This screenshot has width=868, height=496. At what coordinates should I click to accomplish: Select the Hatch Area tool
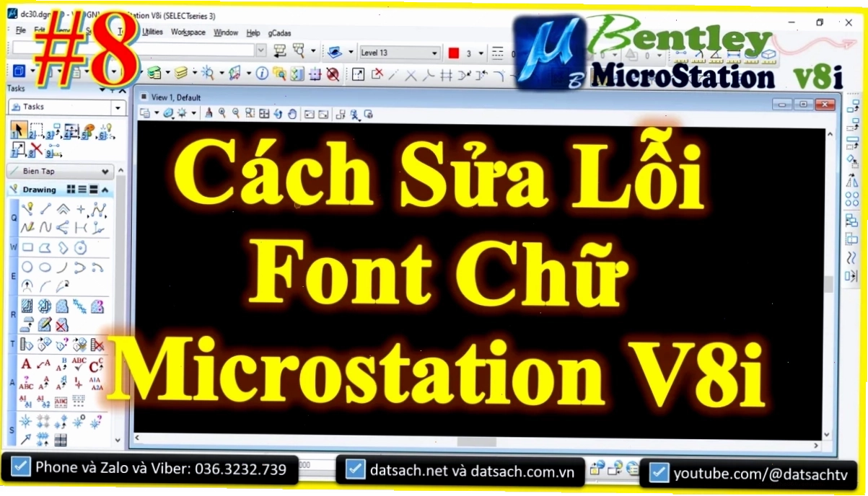27,306
